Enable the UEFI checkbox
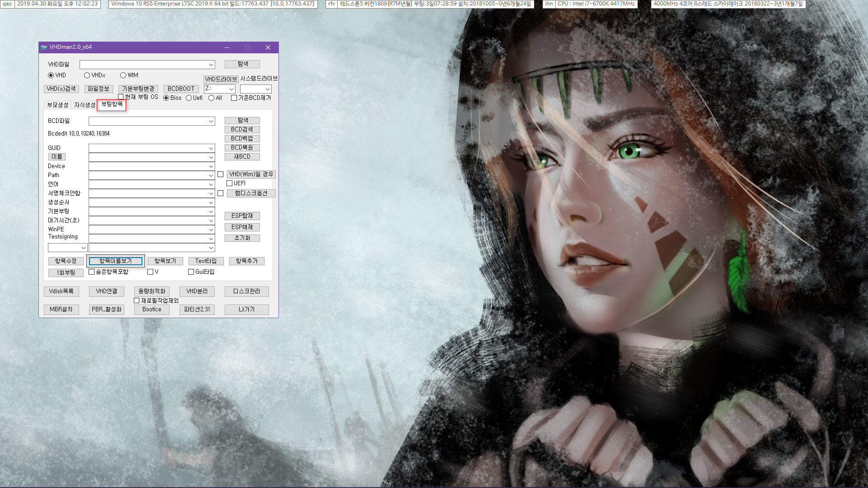 229,183
